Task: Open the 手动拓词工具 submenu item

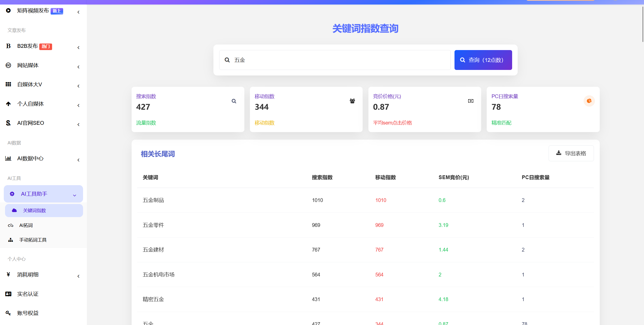Action: point(43,240)
